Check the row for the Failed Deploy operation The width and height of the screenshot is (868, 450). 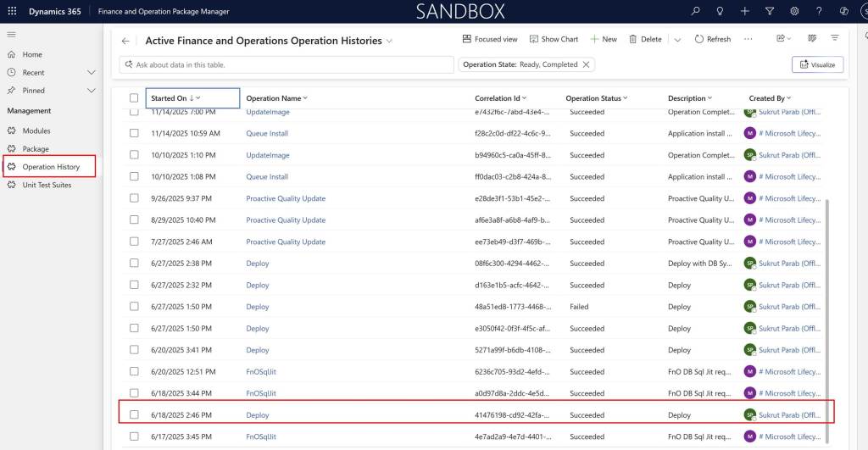click(x=134, y=306)
